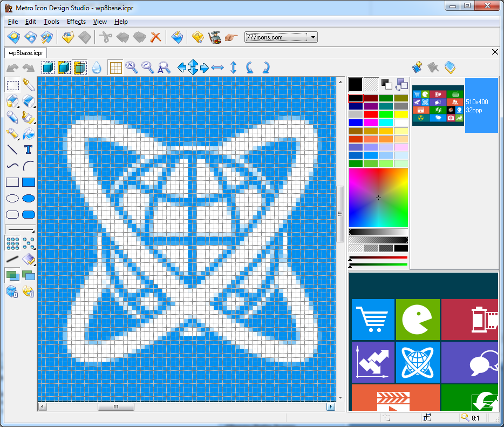Screen dimensions: 504x427
Task: Click the canvas vertical scrollbar thumb
Action: [x=340, y=214]
